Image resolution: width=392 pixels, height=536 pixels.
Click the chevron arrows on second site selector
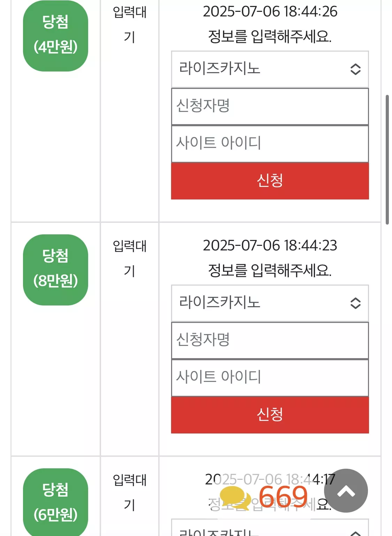pyautogui.click(x=355, y=303)
